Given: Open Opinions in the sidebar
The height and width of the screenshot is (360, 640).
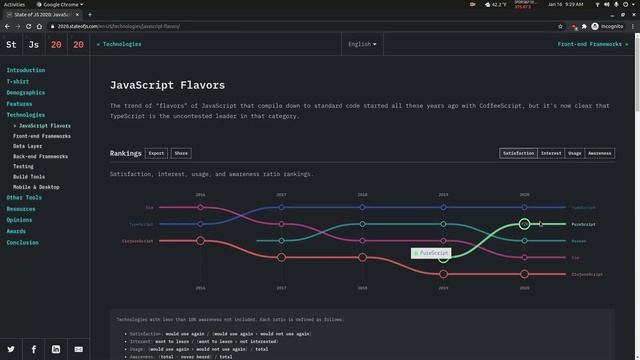Looking at the screenshot, I should tap(19, 220).
